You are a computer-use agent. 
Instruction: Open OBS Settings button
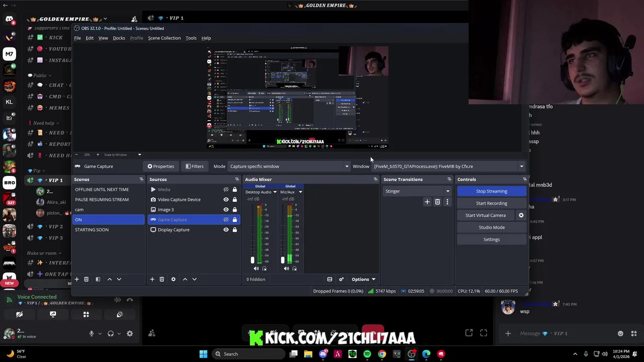[x=492, y=239]
